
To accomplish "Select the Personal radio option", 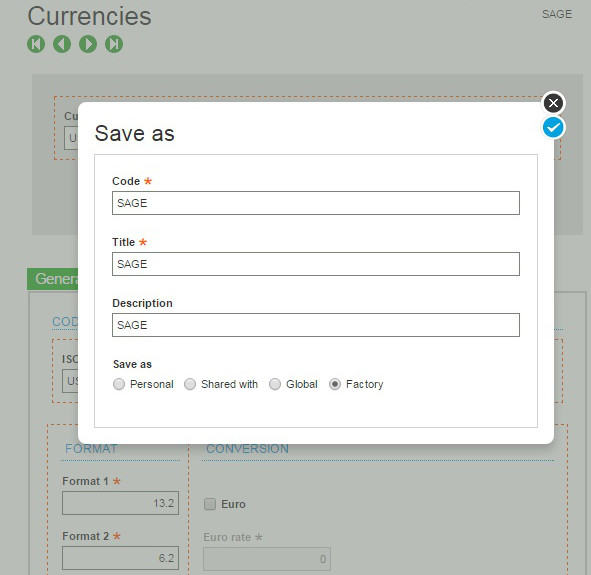I will (x=119, y=384).
